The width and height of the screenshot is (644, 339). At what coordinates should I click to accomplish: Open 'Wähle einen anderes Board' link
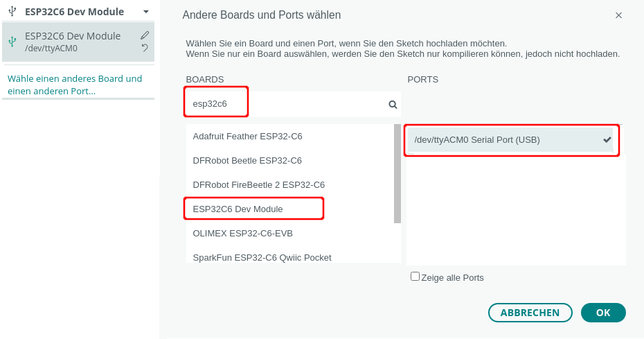coord(75,85)
